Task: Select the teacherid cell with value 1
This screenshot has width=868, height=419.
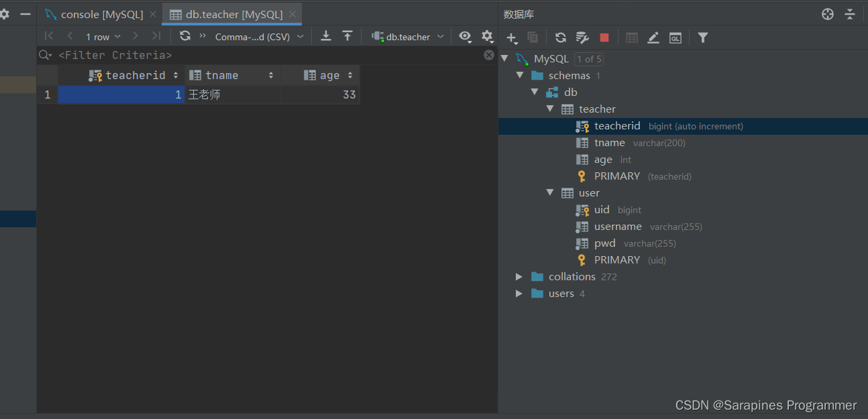Action: (121, 95)
